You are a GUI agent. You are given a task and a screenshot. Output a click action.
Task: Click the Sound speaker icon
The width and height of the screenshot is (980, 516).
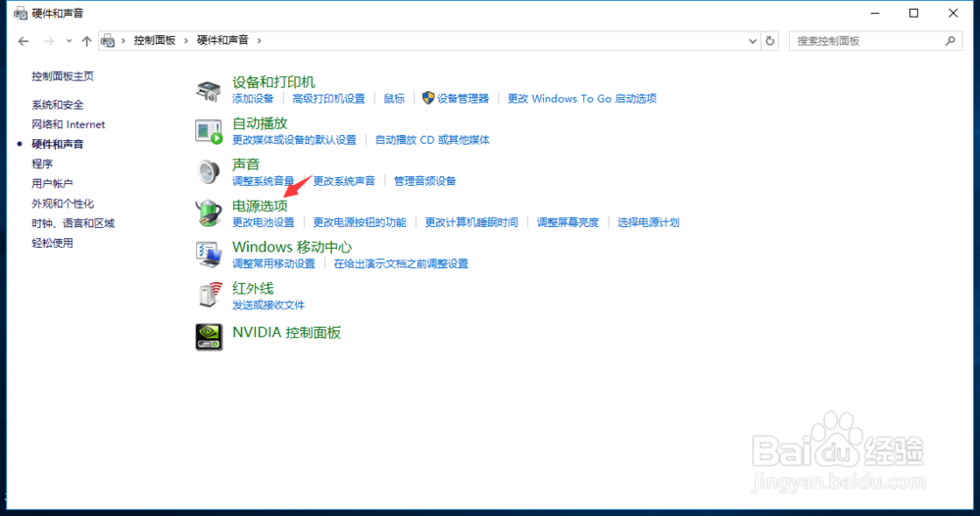(208, 171)
